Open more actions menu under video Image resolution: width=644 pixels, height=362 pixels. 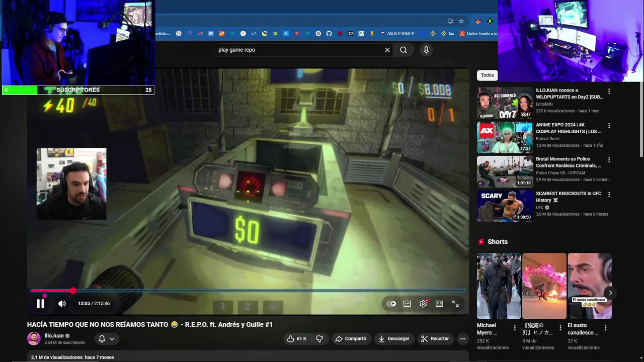coord(463,339)
